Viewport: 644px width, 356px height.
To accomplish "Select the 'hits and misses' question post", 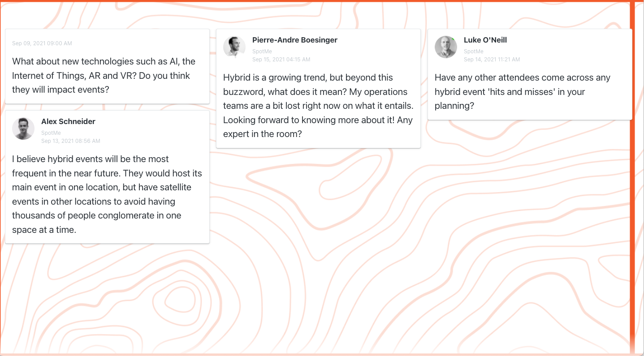I will pos(530,74).
